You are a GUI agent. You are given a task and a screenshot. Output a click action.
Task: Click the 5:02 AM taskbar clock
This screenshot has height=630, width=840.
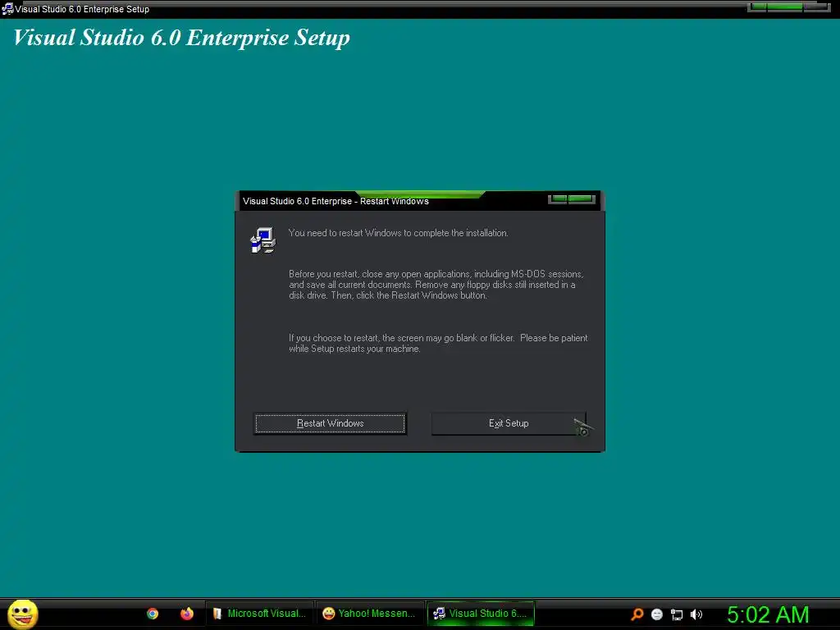768,614
